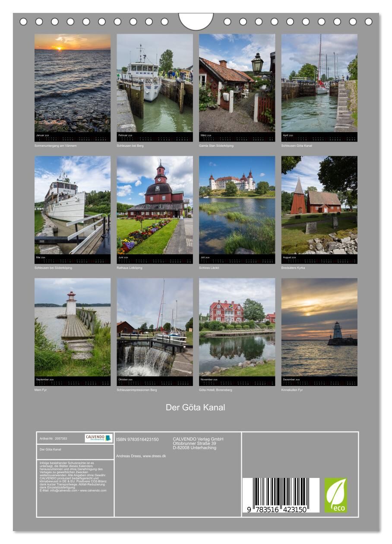Image resolution: width=392 pixels, height=544 pixels.
Task: Open the Mem Fyr lighthouse photo
Action: pyautogui.click(x=73, y=327)
